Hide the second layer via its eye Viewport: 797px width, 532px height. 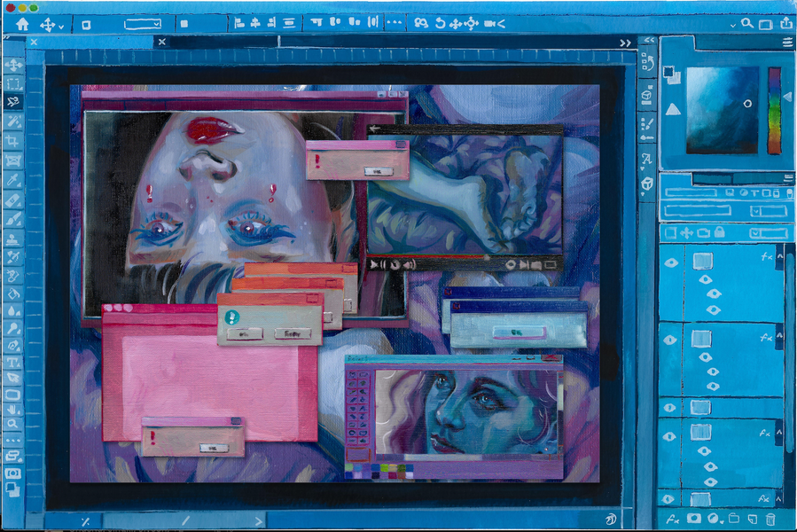click(670, 340)
